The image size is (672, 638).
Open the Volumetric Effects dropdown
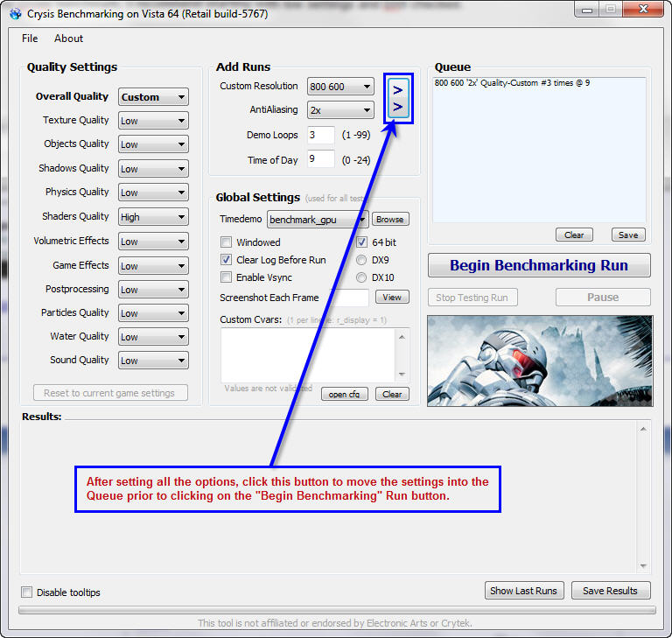[153, 242]
